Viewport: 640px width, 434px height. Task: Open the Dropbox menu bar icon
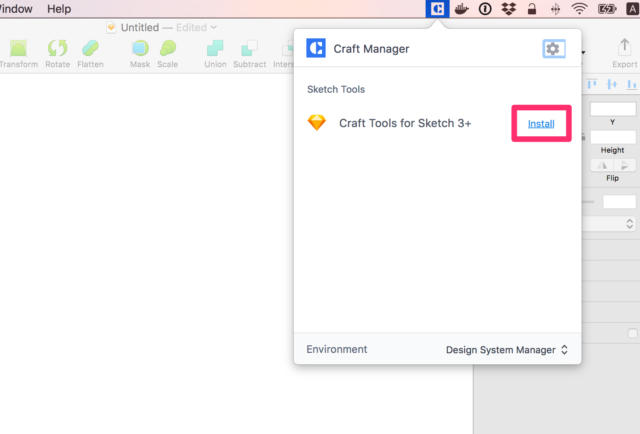(509, 9)
